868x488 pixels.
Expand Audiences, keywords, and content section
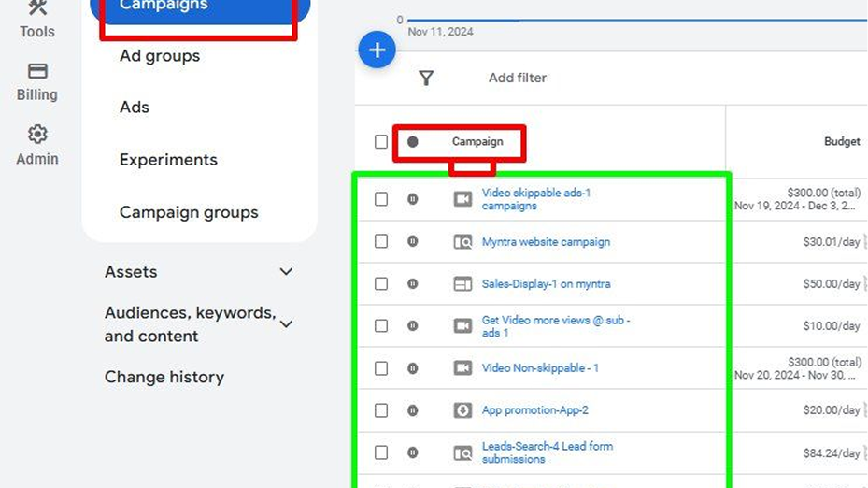coord(286,324)
